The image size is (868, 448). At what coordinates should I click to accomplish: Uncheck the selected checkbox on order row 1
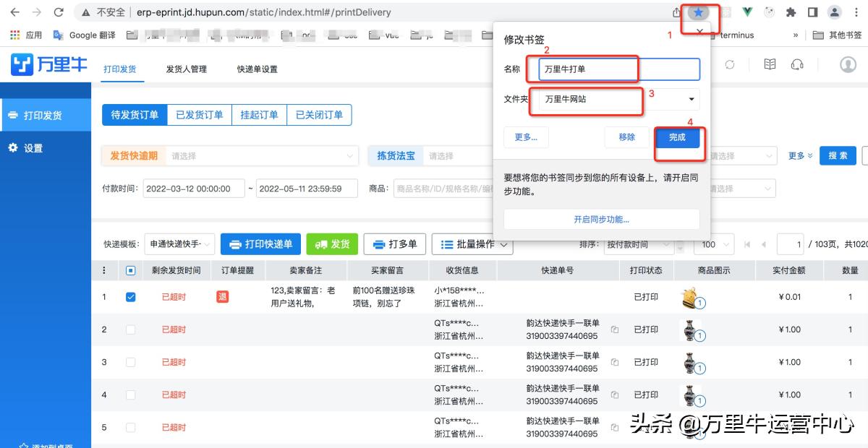pyautogui.click(x=132, y=296)
